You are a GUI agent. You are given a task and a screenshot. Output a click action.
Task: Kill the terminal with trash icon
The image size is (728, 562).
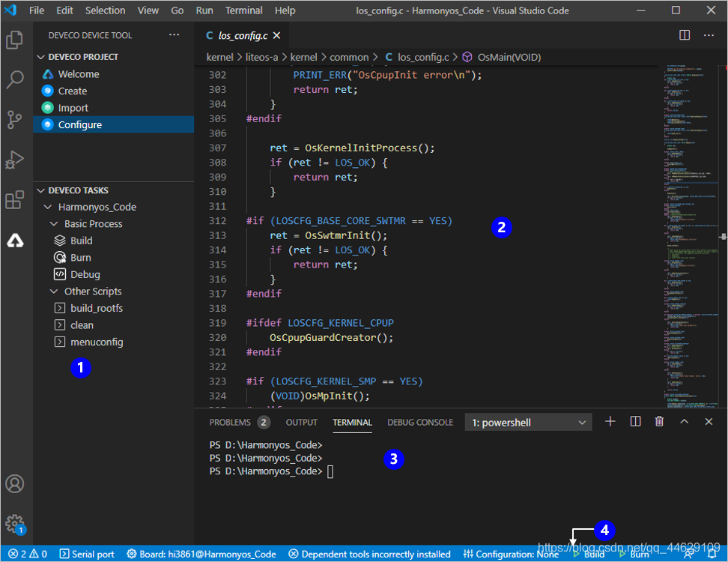659,421
